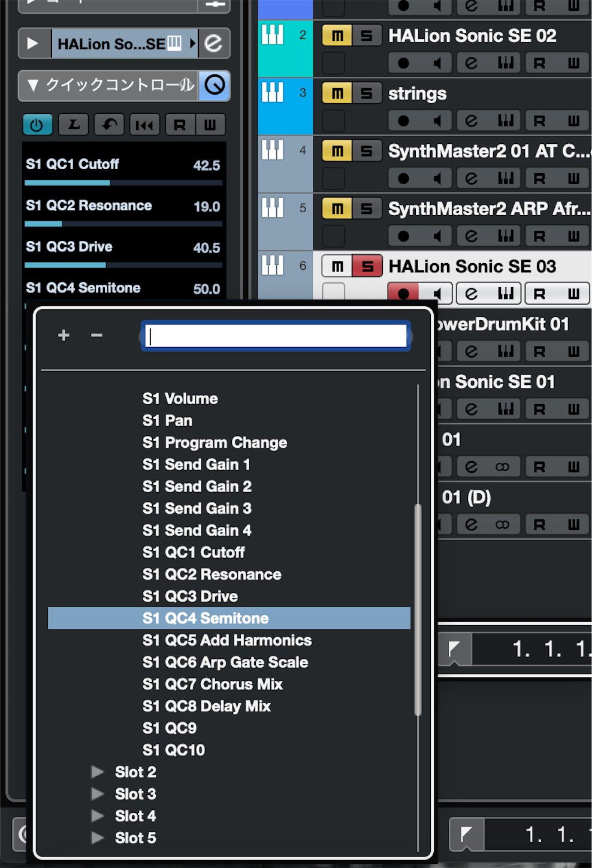Expand the HALion So...SE instrument arrow
The image size is (592, 868).
[33, 44]
